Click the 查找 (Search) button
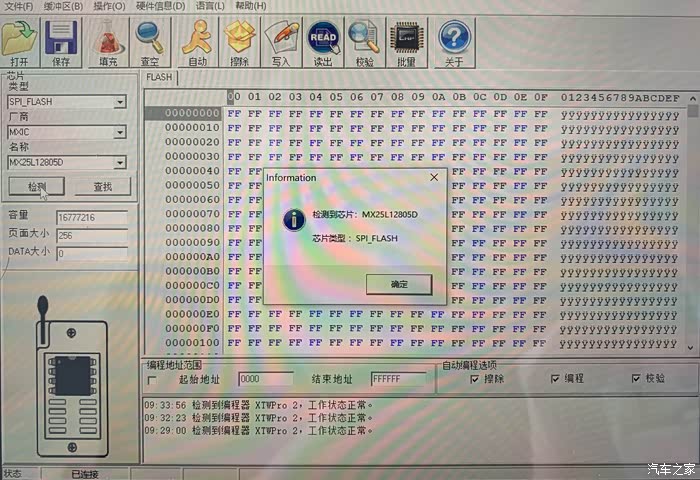 pyautogui.click(x=103, y=187)
